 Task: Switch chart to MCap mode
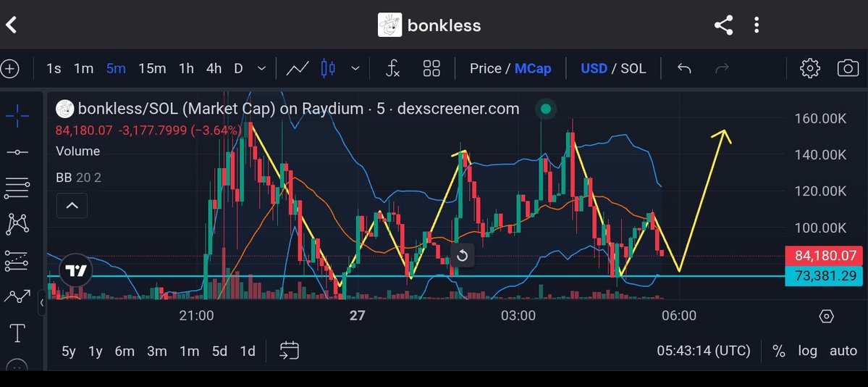533,69
